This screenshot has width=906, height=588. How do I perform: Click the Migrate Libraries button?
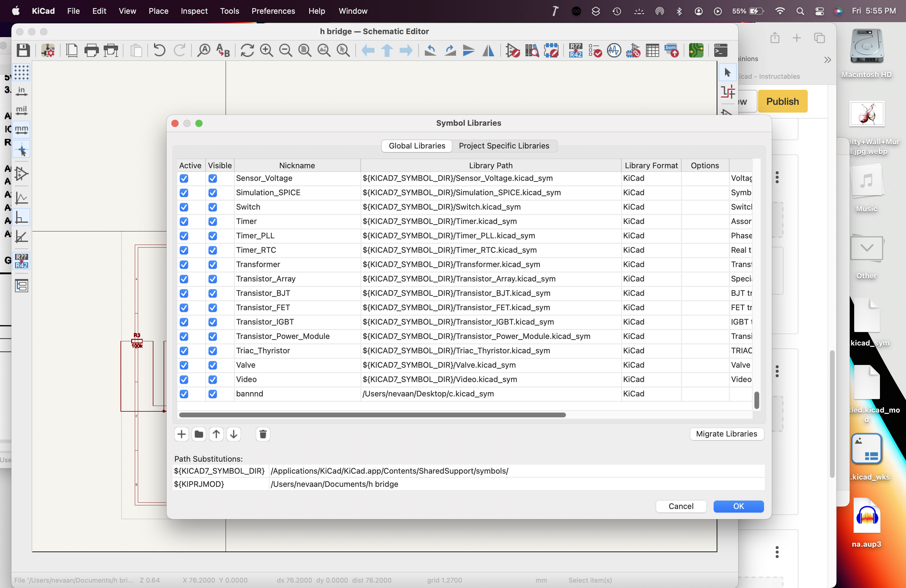[x=726, y=434]
